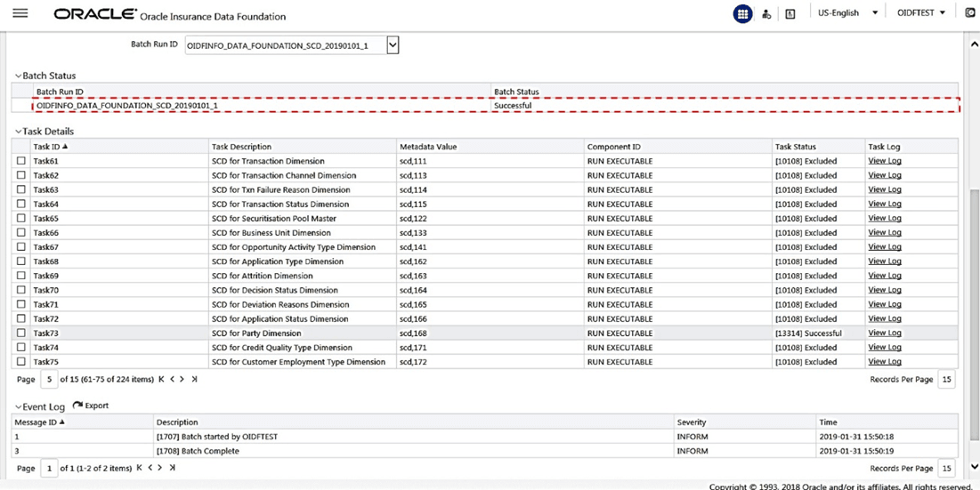This screenshot has height=490, width=980.
Task: Open View Log for Task64
Action: pos(885,205)
